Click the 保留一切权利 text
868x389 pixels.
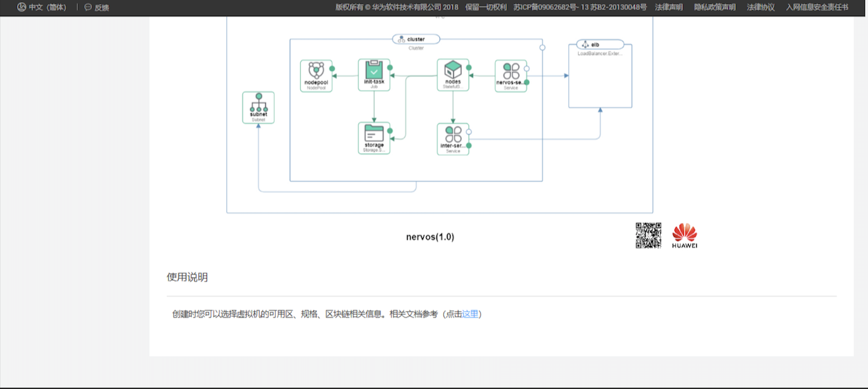point(486,7)
